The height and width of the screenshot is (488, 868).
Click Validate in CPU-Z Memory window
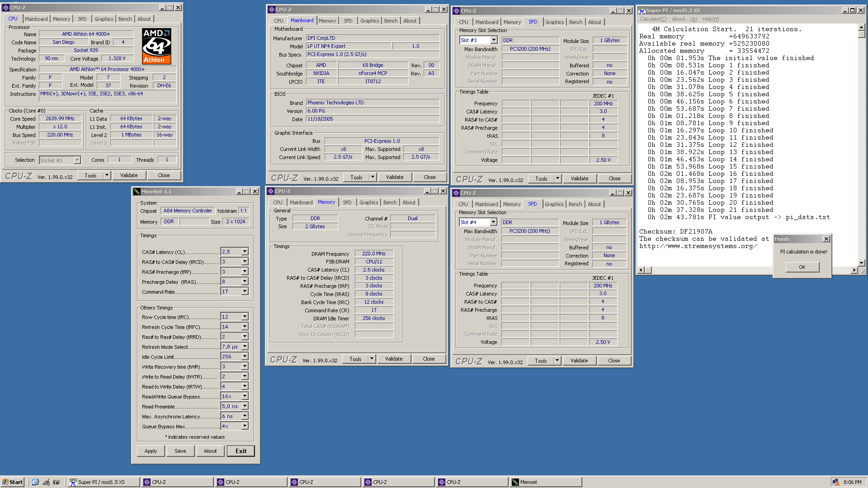point(394,359)
